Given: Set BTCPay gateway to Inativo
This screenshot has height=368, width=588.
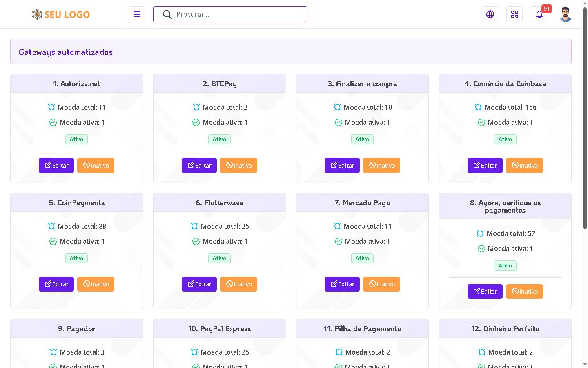Looking at the screenshot, I should pyautogui.click(x=238, y=165).
